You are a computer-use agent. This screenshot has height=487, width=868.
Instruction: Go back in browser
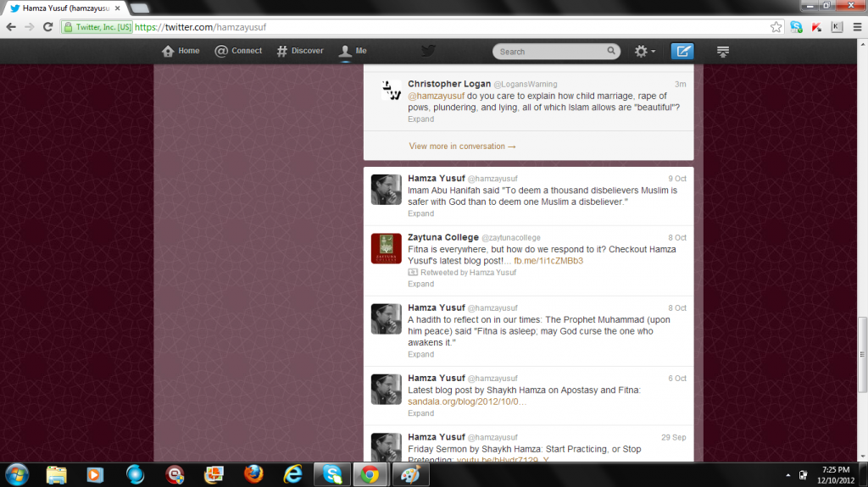pos(11,26)
